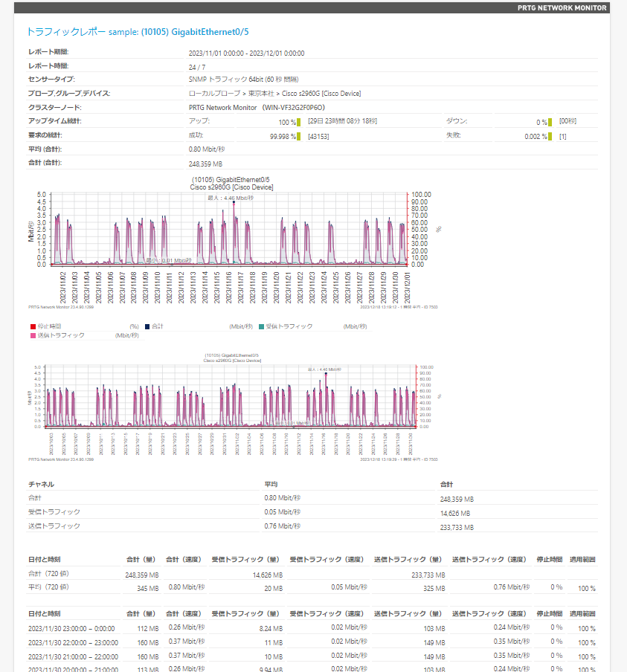Select the WIN-VF32G2F0P6O cluster node value
Viewport: 627px width, 672px height.
click(257, 108)
